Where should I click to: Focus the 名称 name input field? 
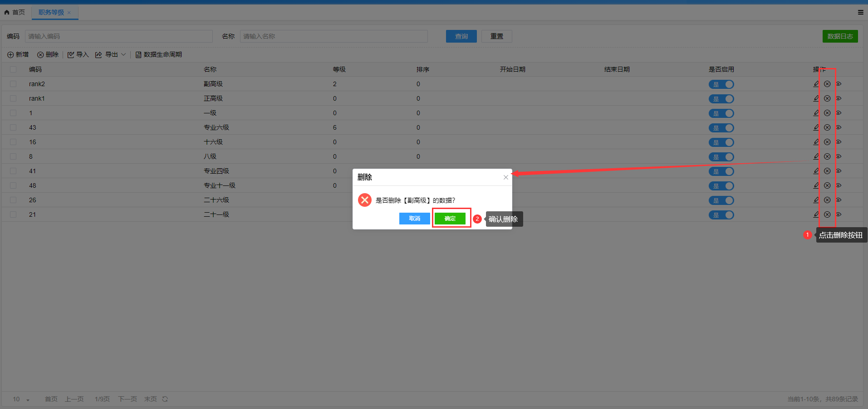click(x=334, y=36)
